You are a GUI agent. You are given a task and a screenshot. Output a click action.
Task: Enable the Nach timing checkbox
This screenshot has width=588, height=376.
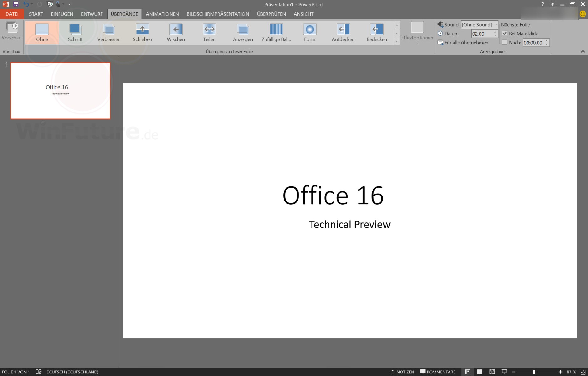[505, 43]
